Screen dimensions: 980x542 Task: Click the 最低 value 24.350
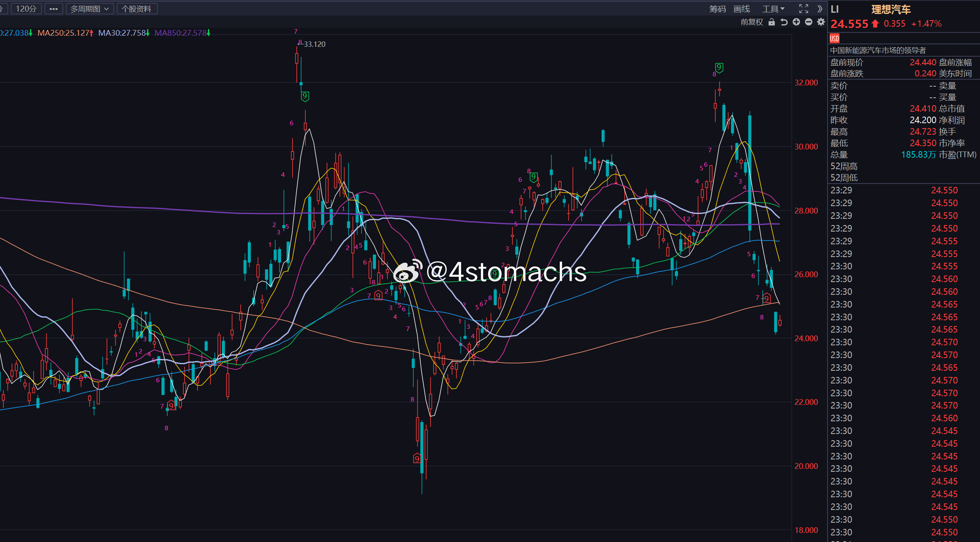tap(923, 143)
